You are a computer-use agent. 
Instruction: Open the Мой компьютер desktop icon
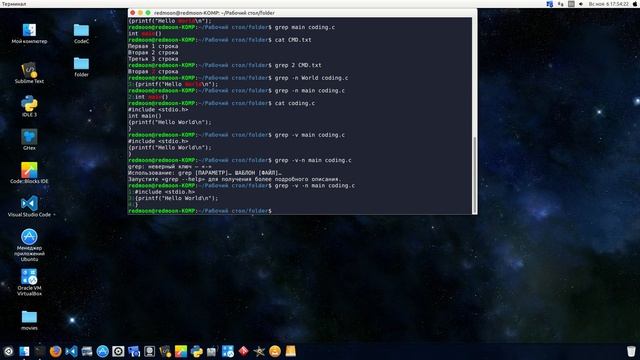click(x=29, y=33)
